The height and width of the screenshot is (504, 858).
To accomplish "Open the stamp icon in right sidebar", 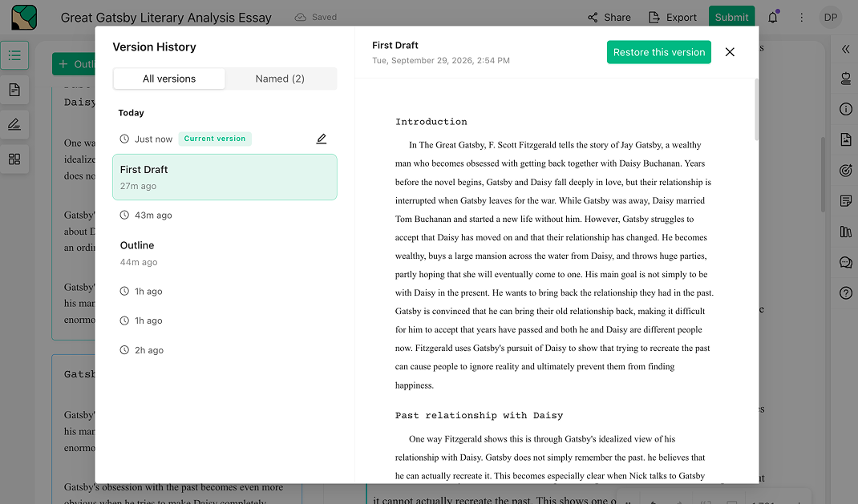I will click(x=845, y=79).
